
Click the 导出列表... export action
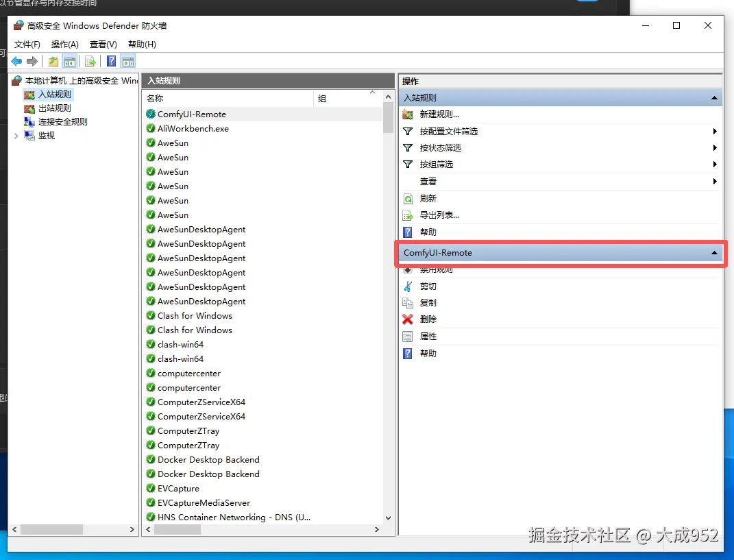coord(439,215)
